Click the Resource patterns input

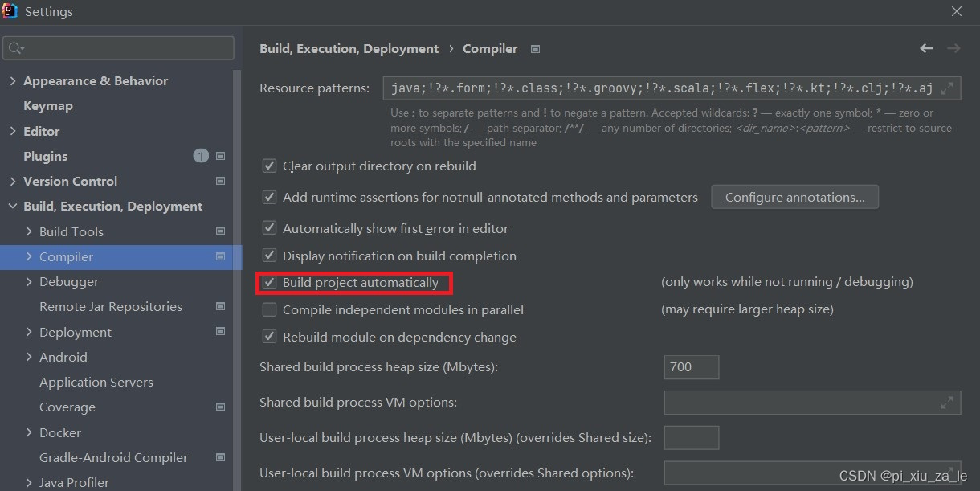[672, 88]
